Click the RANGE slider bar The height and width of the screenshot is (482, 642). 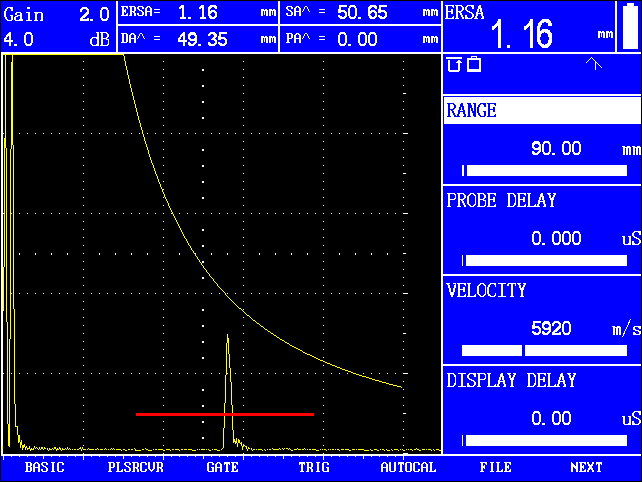coord(544,171)
